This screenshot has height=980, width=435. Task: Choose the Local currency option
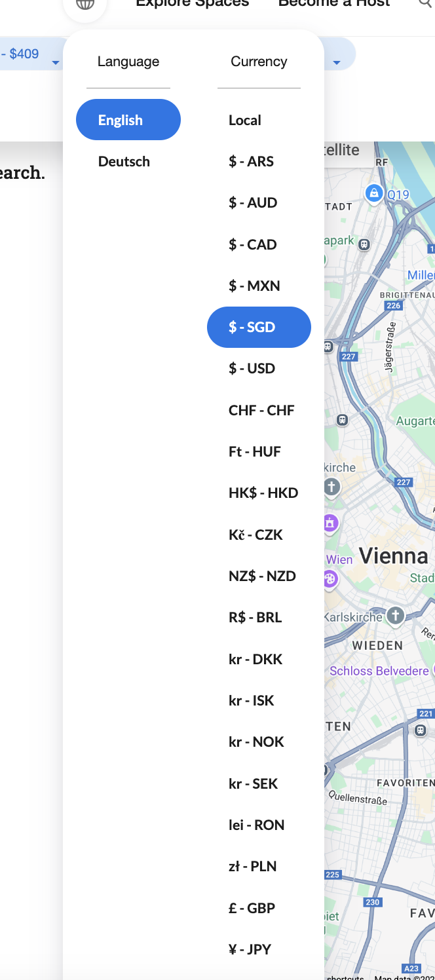pos(245,120)
